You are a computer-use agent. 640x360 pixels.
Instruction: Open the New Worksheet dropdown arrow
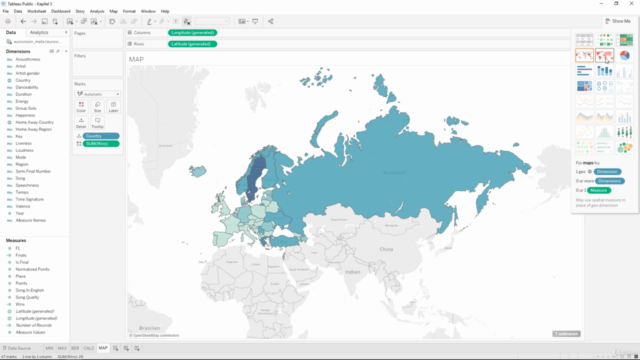[77, 22]
